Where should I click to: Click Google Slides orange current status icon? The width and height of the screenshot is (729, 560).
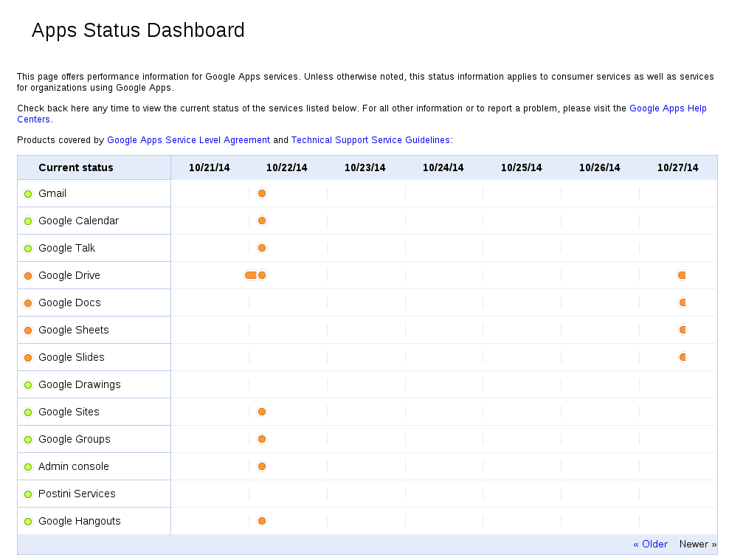pos(28,358)
